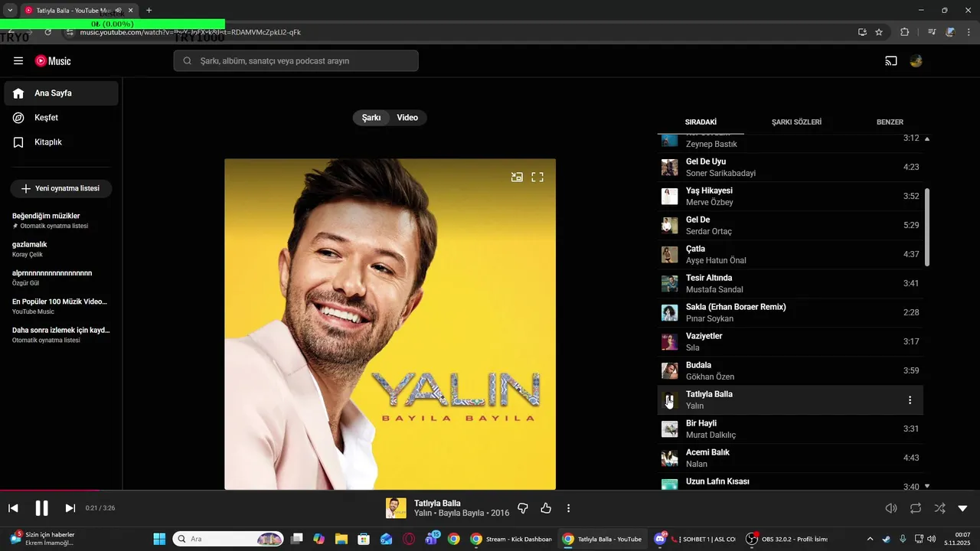Pause the current song
980x551 pixels.
(41, 508)
